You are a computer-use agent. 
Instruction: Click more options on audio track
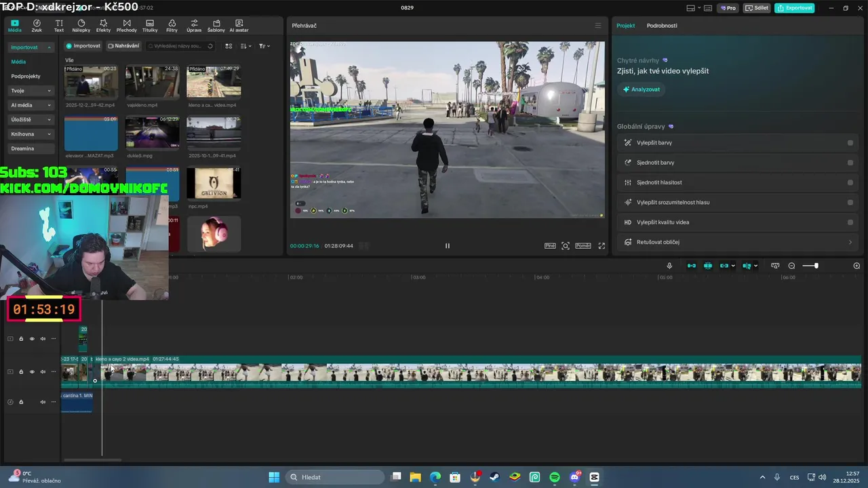(x=54, y=402)
